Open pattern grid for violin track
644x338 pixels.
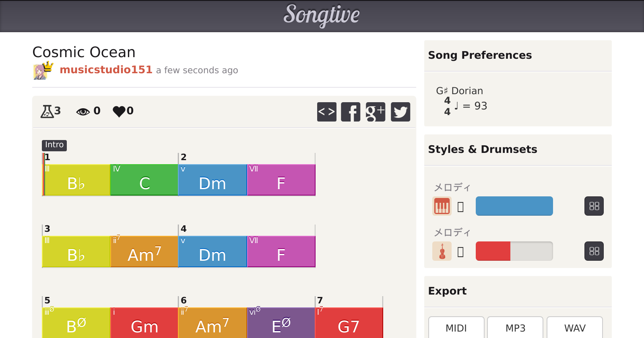click(x=594, y=251)
